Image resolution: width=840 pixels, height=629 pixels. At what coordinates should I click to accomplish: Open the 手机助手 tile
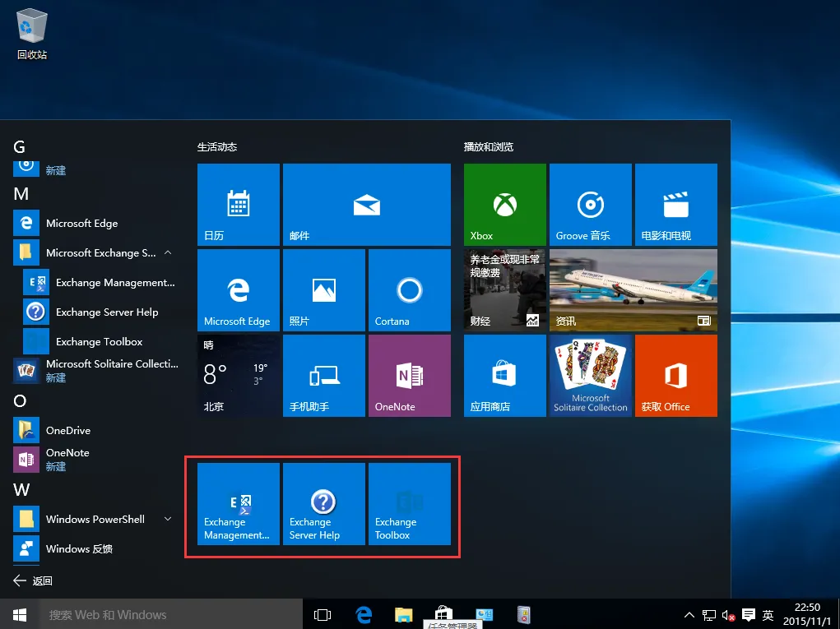click(324, 376)
